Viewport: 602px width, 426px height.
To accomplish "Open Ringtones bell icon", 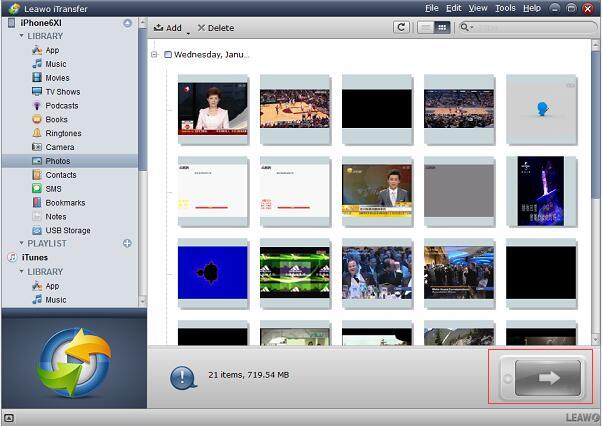I will [x=37, y=134].
